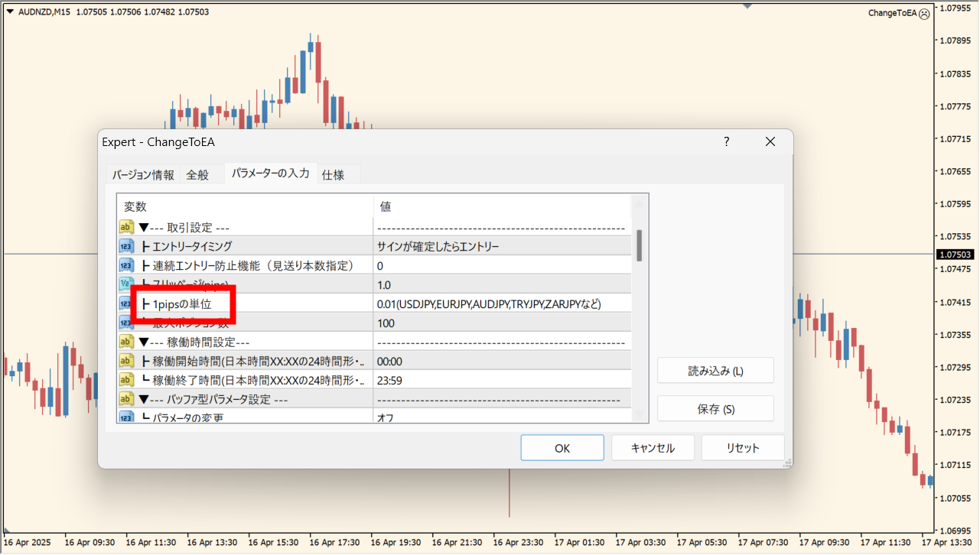The image size is (980, 555).
Task: Edit the 最大ポジション数 value 100
Action: pos(502,323)
